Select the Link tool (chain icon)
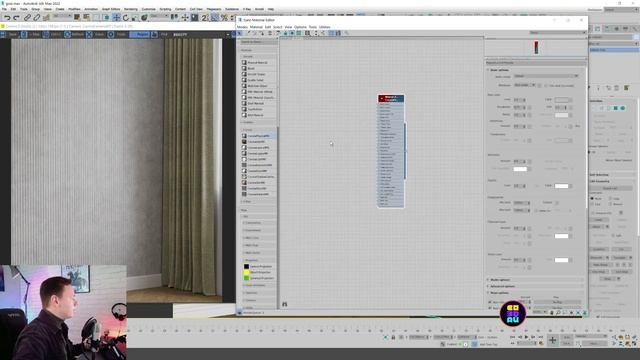This screenshot has height=360, width=640. [27, 18]
